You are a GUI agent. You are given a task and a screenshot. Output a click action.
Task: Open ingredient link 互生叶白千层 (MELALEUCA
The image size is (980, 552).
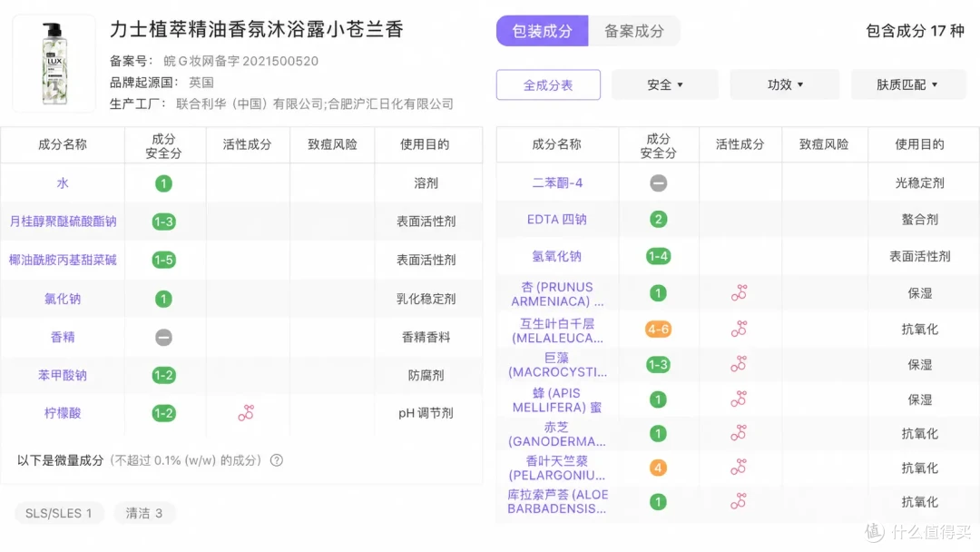click(x=557, y=330)
